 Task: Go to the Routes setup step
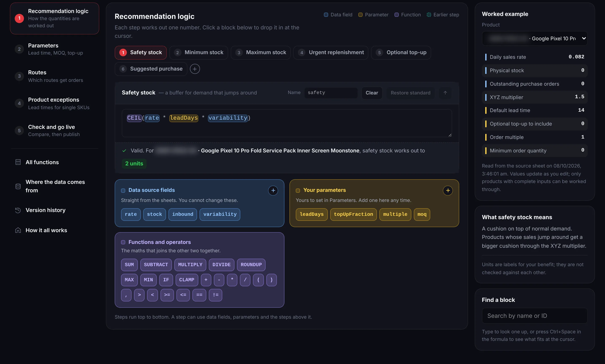(x=54, y=76)
